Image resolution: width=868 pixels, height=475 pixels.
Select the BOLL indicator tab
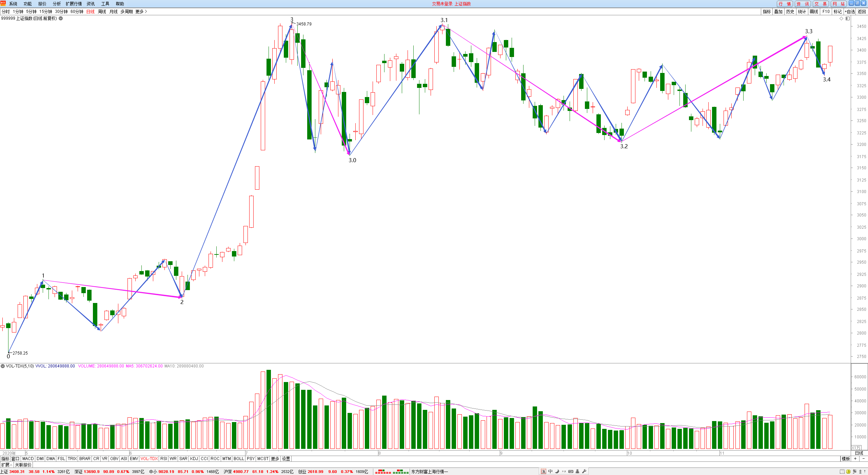click(x=239, y=459)
